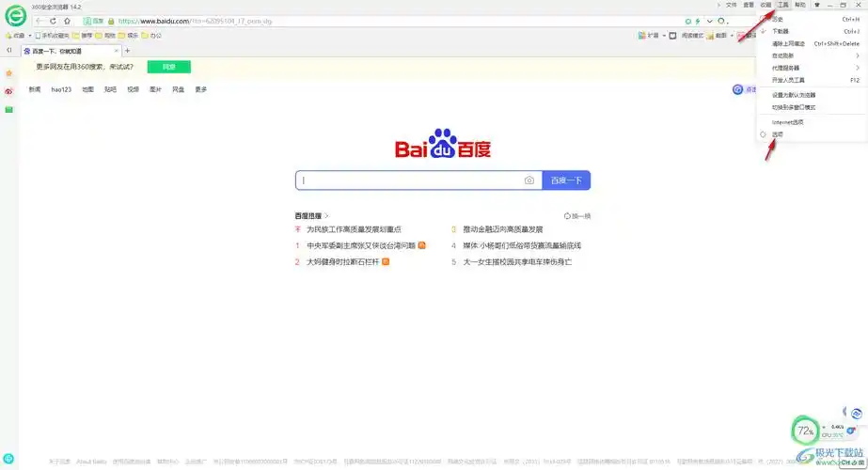
Task: Open the 工具 tools menu
Action: pyautogui.click(x=782, y=5)
